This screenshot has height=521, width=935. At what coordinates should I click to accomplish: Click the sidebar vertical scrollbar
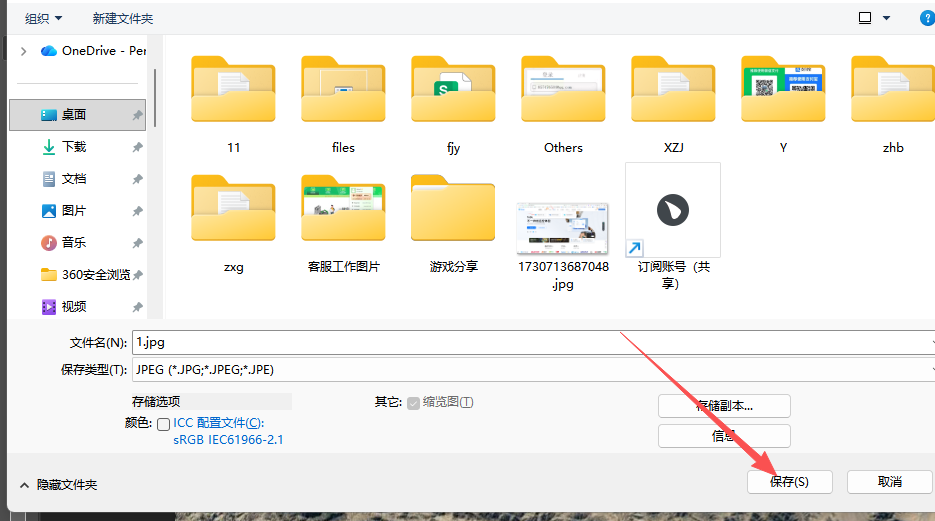point(155,98)
